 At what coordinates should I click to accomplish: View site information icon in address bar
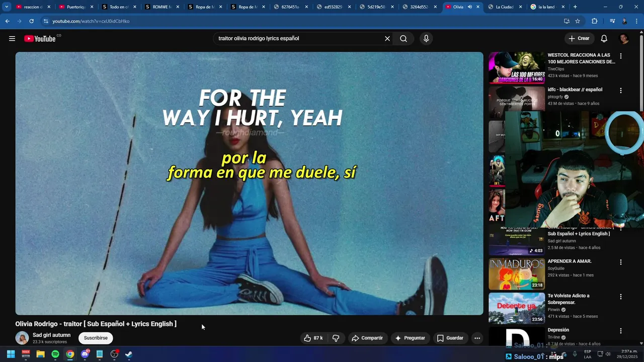click(x=46, y=21)
